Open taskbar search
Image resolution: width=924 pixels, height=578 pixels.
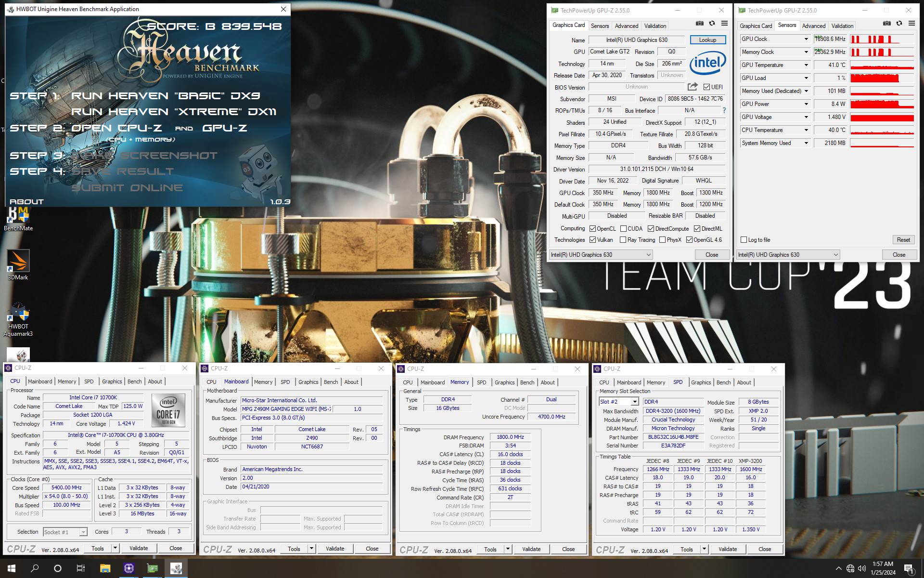35,568
